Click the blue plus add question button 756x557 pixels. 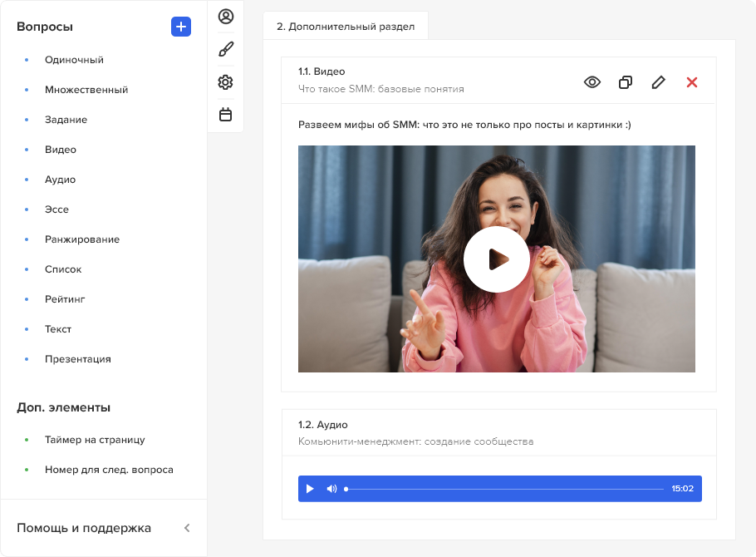click(x=181, y=27)
